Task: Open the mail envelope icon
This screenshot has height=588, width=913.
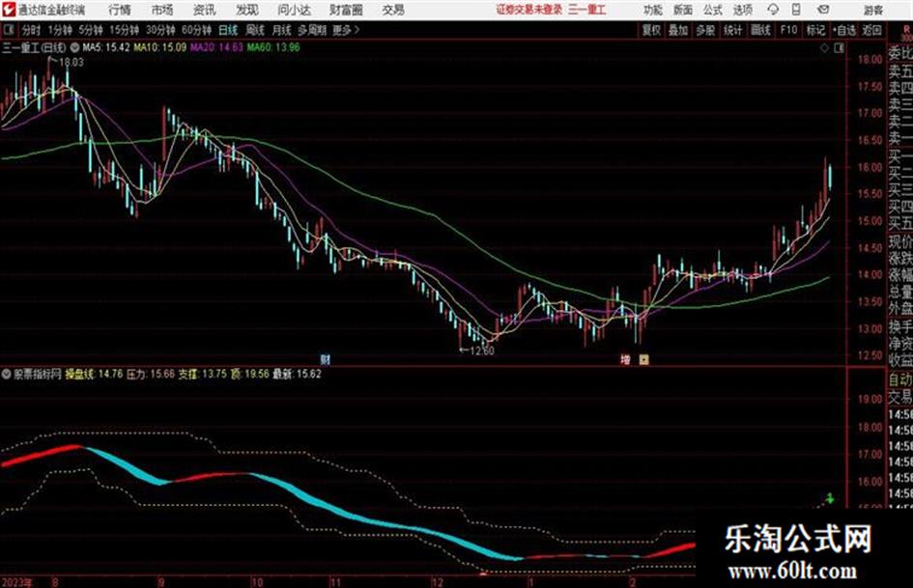Action: [x=823, y=10]
